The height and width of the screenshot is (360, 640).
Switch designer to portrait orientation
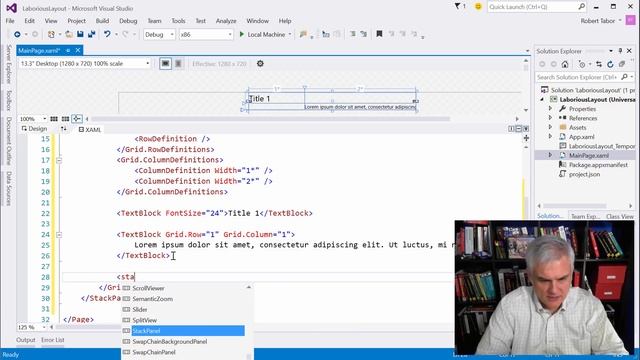point(178,63)
